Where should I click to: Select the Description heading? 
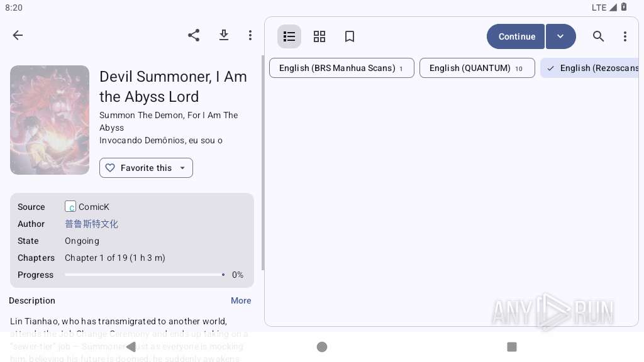tap(32, 300)
